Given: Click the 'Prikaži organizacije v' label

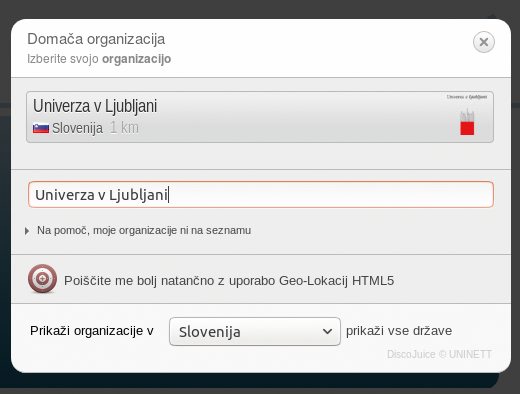Looking at the screenshot, I should coord(92,331).
